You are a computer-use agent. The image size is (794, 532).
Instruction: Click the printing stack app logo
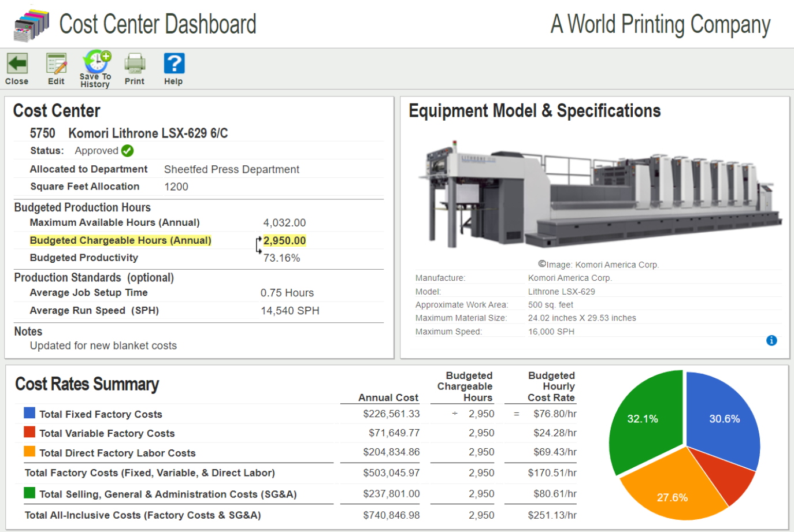pos(32,25)
